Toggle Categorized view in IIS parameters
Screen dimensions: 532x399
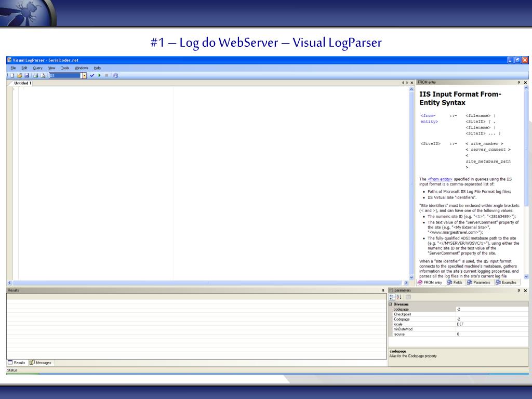tap(392, 297)
